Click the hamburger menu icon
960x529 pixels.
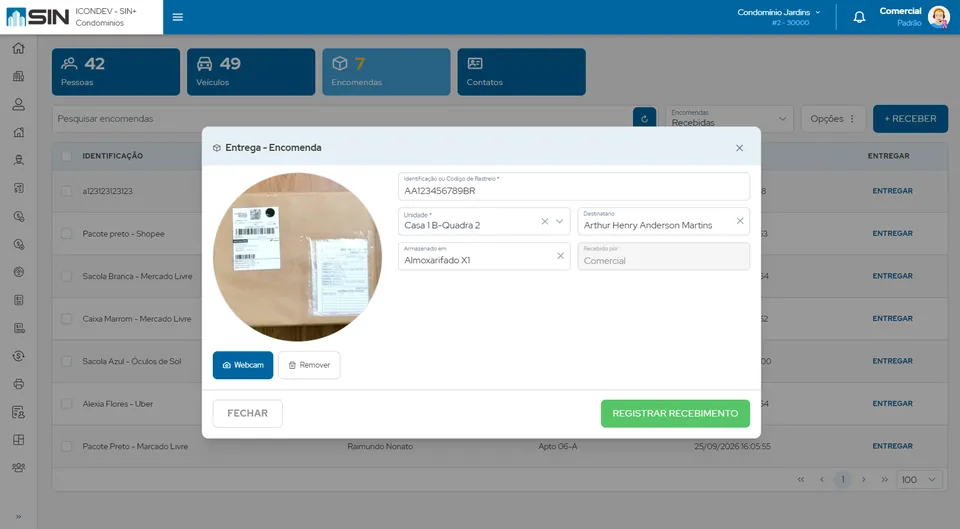(178, 17)
